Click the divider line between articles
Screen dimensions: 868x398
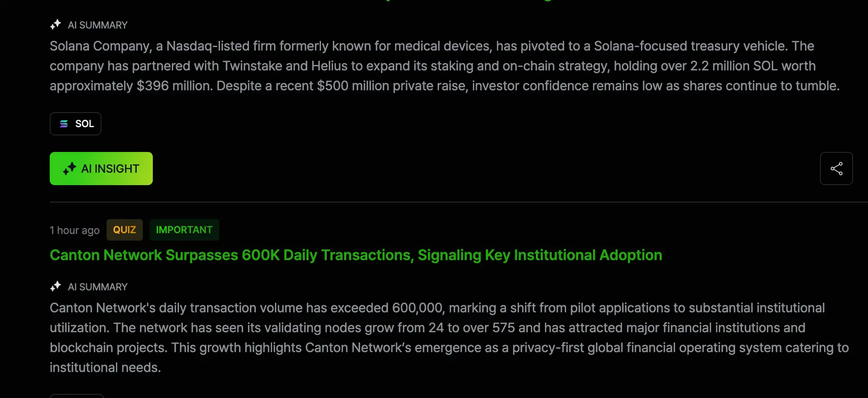click(452, 202)
